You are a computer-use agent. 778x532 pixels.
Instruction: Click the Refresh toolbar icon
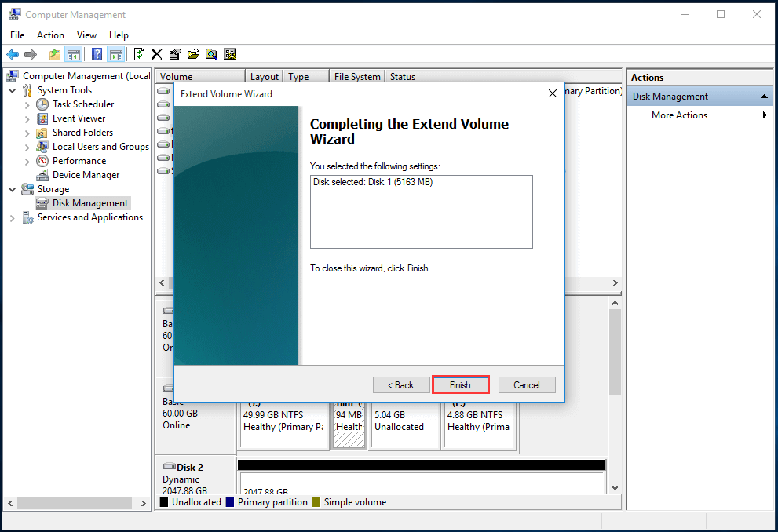click(139, 53)
